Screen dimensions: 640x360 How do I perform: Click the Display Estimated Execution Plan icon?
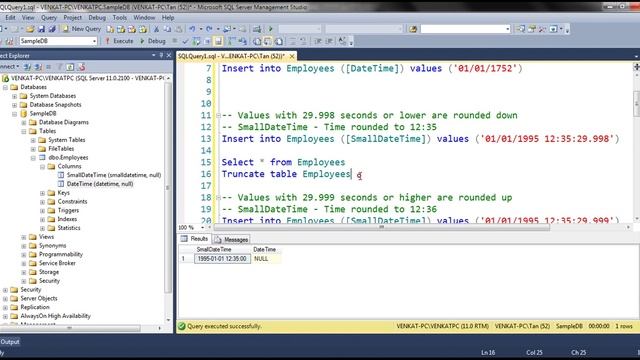[x=196, y=41]
